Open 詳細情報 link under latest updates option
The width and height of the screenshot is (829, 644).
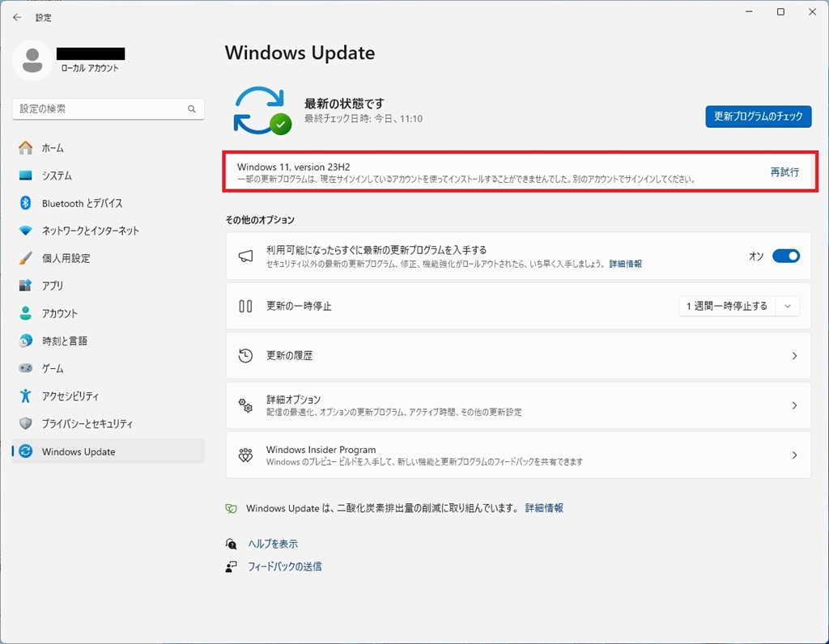(626, 264)
